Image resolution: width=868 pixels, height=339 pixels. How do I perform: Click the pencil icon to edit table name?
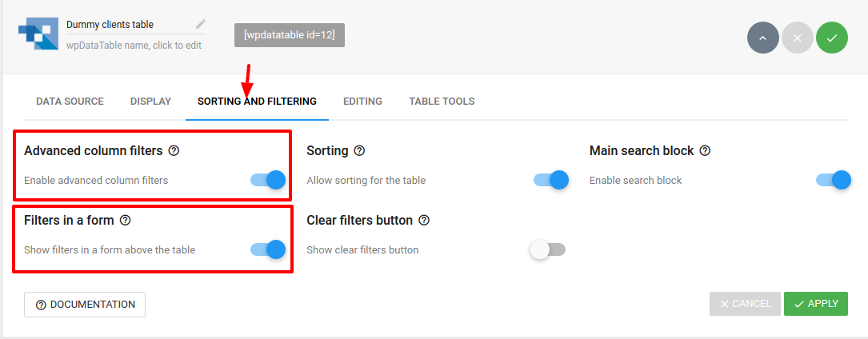point(201,24)
